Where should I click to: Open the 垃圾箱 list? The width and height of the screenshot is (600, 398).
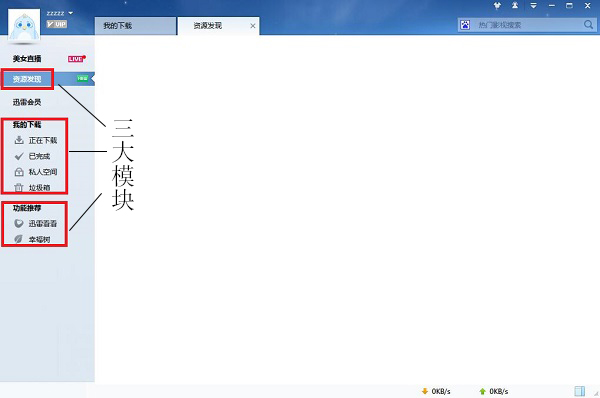(39, 188)
